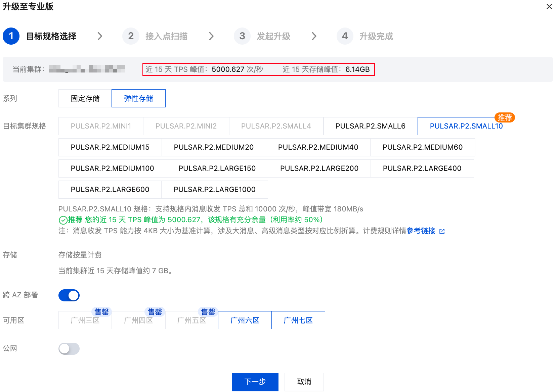Choose PULSAR.P2.MINI1 spec
This screenshot has width=559, height=392.
click(x=101, y=126)
